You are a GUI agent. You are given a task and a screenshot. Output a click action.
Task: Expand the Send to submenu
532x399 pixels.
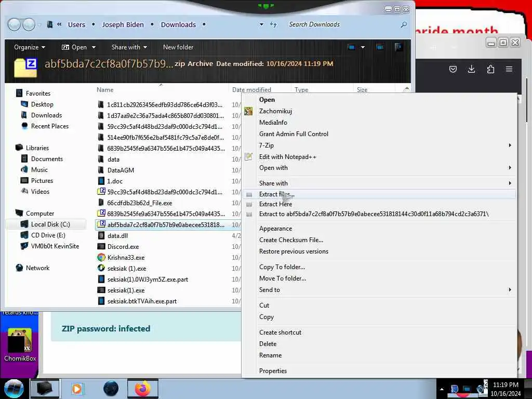(x=379, y=290)
